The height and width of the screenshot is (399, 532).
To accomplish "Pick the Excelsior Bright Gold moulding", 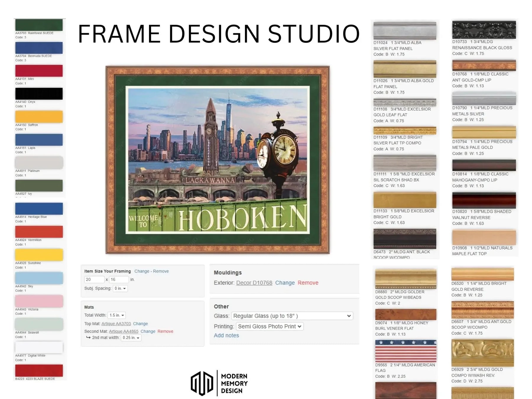I will click(405, 200).
